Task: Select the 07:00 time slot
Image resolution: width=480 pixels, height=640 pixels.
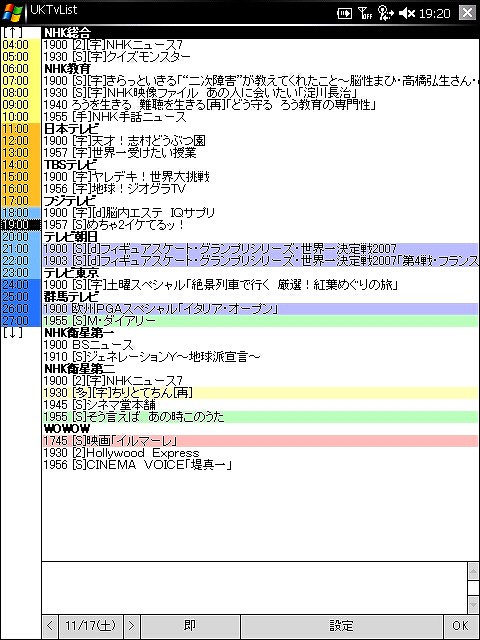Action: [21, 80]
